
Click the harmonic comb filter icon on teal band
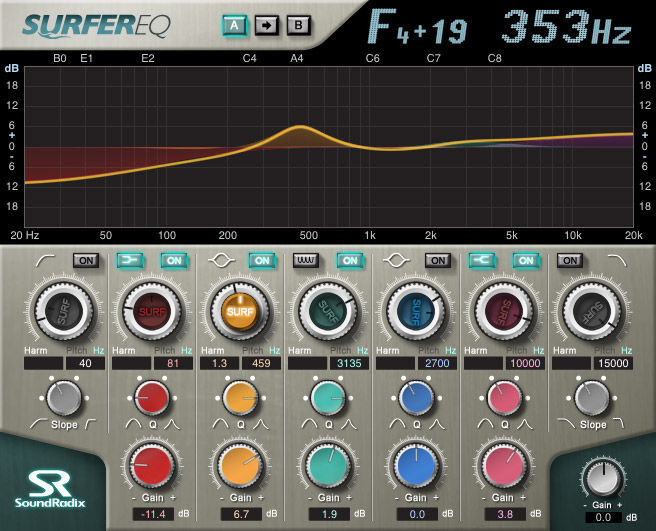(x=306, y=261)
